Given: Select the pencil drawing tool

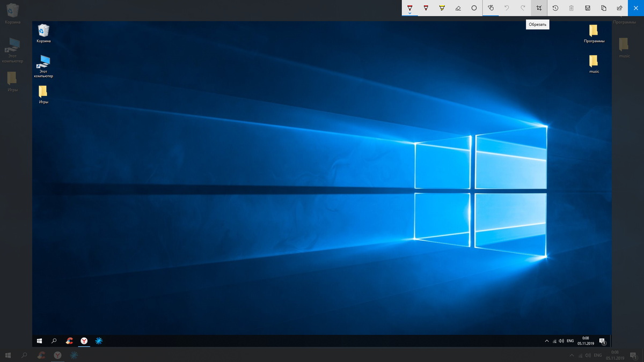Looking at the screenshot, I should click(426, 8).
